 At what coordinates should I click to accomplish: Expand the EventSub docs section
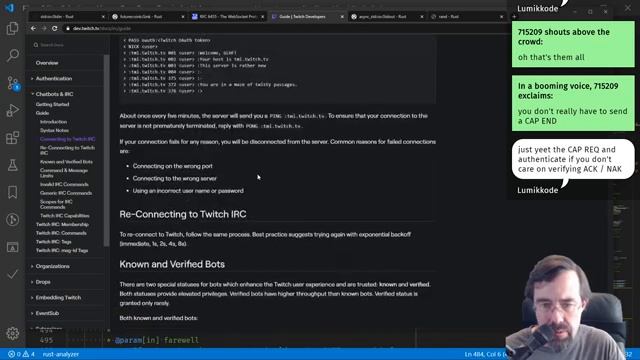point(47,313)
